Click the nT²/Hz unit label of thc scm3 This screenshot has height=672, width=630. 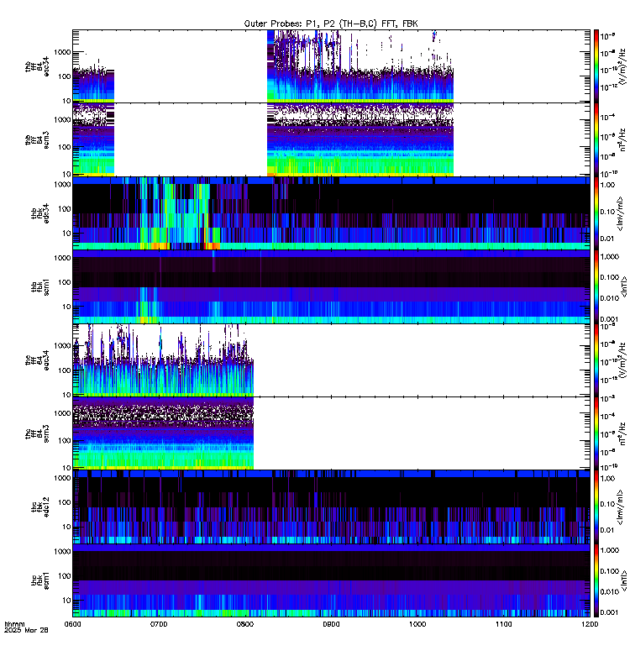pos(623,433)
